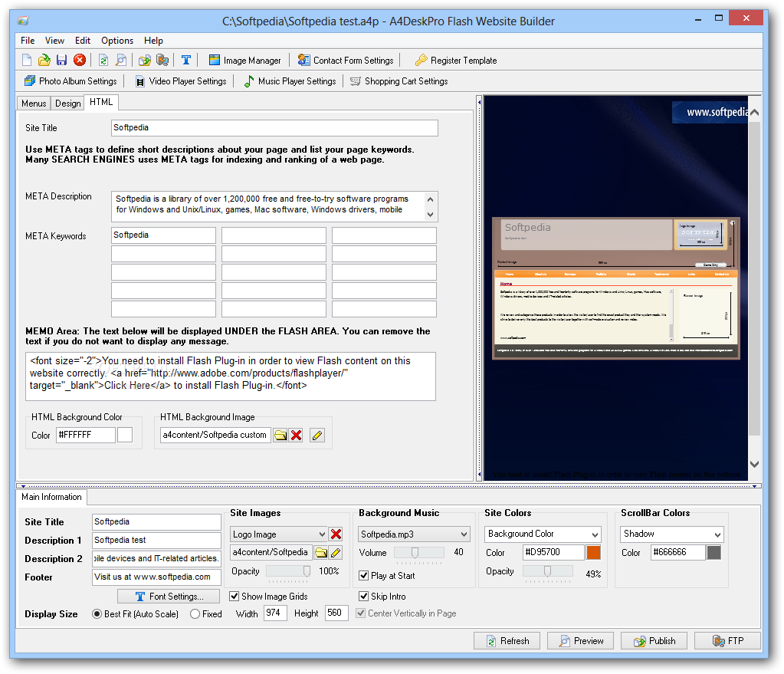Viewport: 784px width, 674px height.
Task: Browse for site image file via folder icon
Action: (x=321, y=552)
